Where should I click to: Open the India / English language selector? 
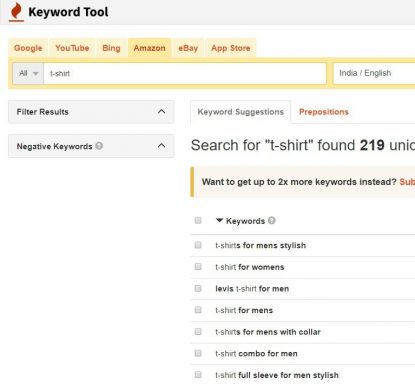(374, 73)
